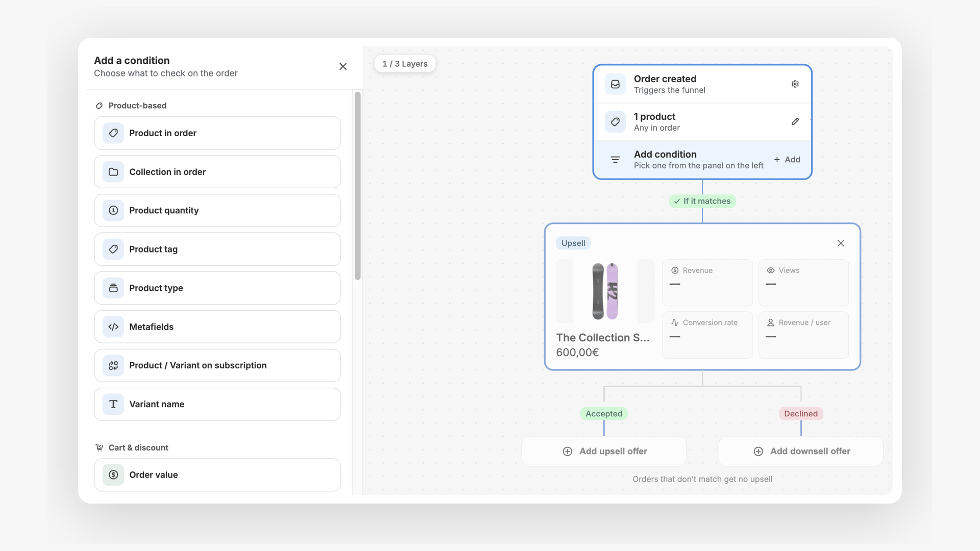Click the Revenue stat tile
980x551 pixels.
coord(707,283)
